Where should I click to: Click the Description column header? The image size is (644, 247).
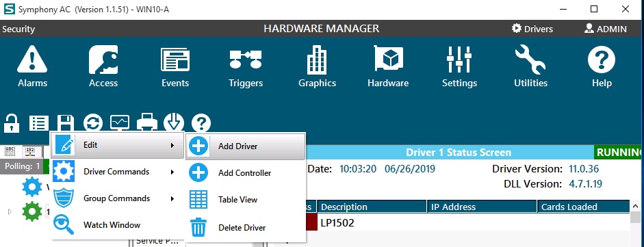[372, 207]
